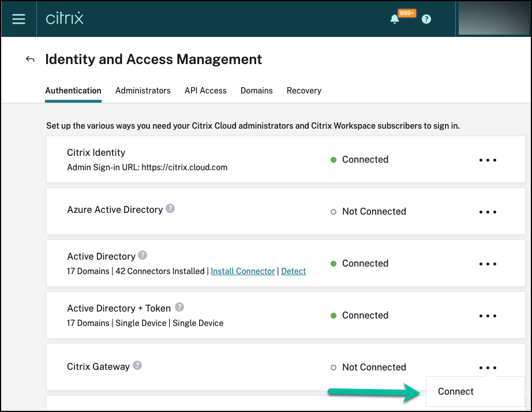Switch to the Administrators tab

coord(143,91)
